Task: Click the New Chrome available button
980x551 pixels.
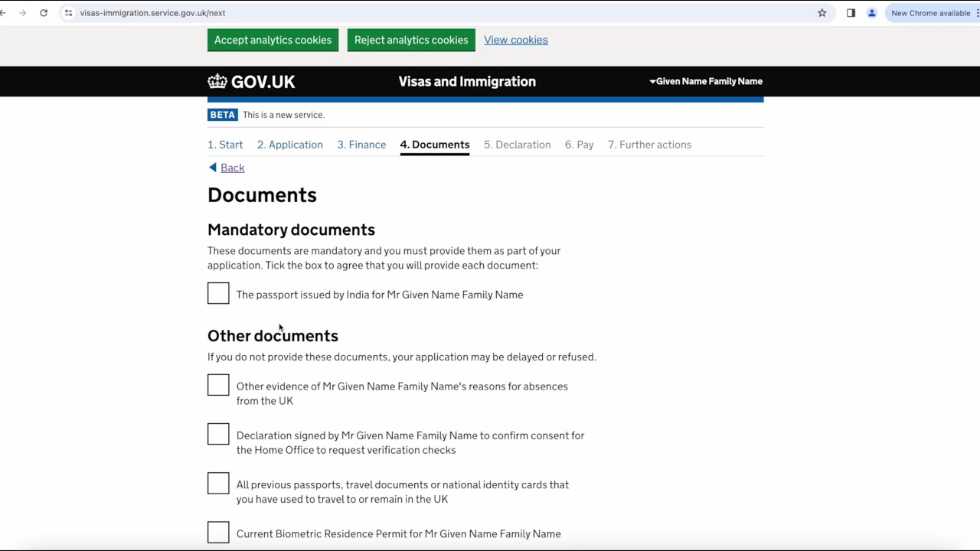Action: tap(931, 13)
